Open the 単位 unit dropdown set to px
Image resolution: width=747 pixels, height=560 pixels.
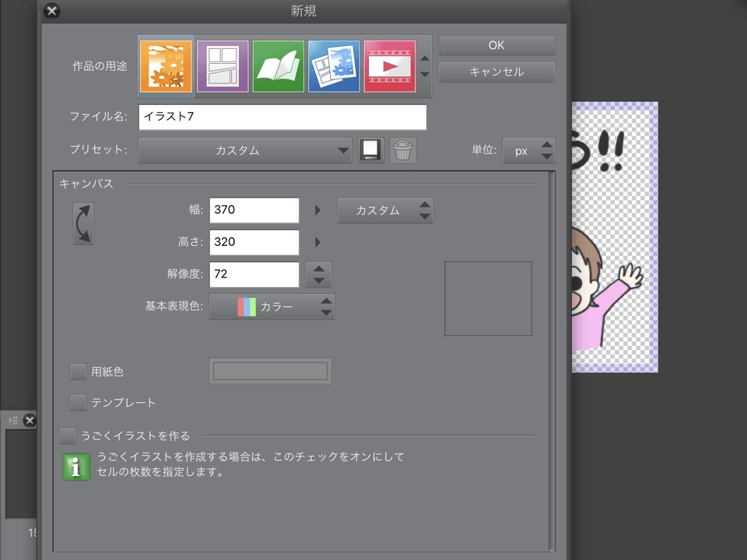click(x=528, y=150)
